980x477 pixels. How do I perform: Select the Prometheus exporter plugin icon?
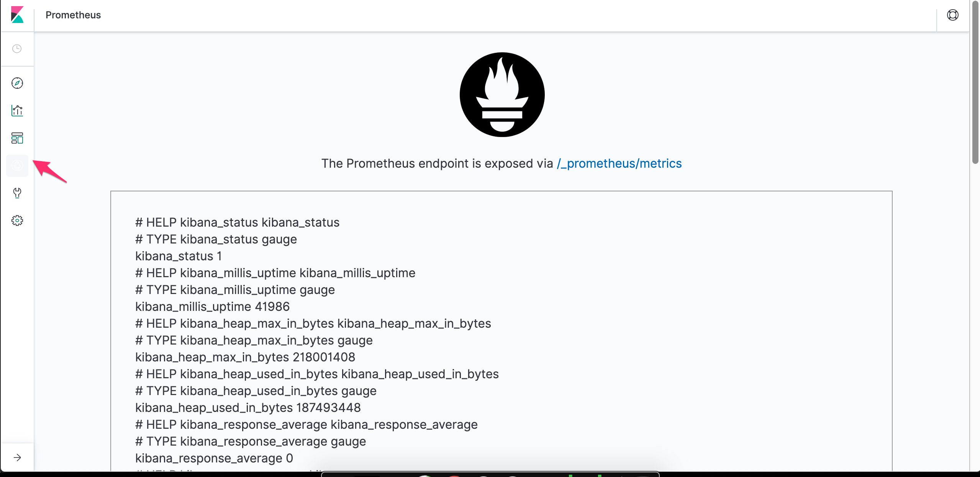17,165
